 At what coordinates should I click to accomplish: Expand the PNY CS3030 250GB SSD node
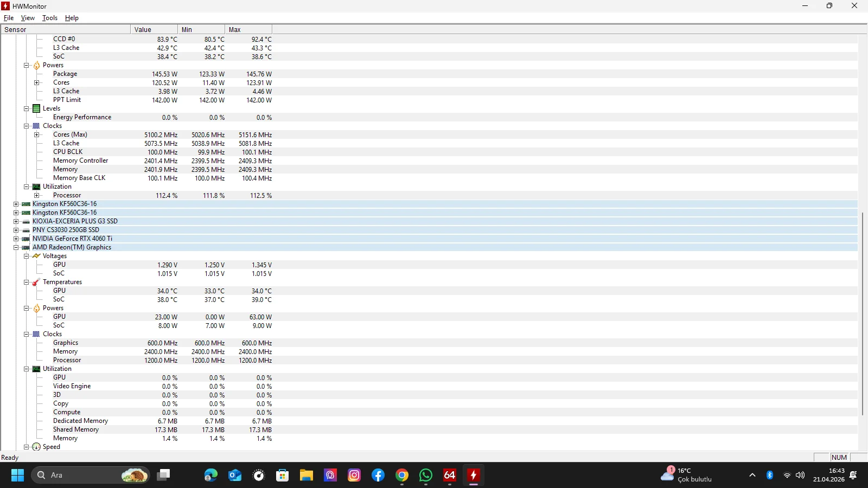[x=16, y=230]
